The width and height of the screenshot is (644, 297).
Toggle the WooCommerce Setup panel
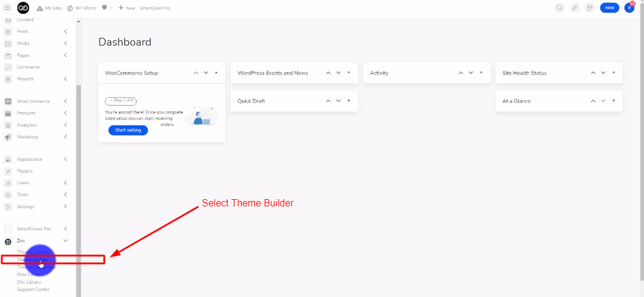pos(216,73)
